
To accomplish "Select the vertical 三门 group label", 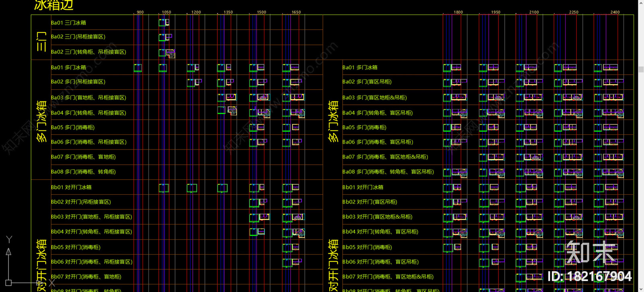I will 41,42.
